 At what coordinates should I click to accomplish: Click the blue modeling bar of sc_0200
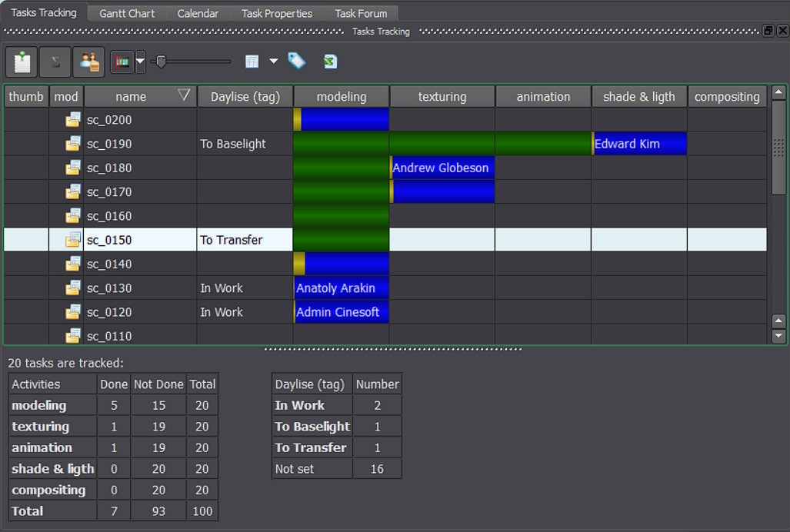pos(345,119)
